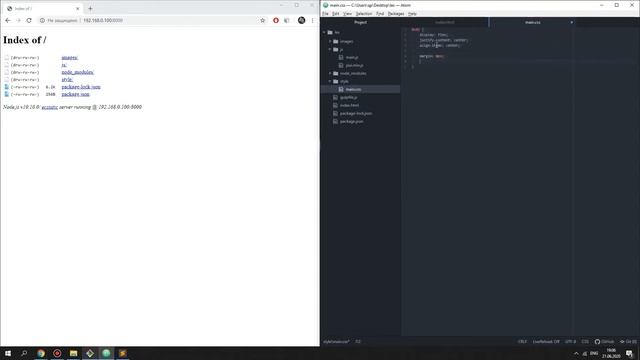Image resolution: width=640 pixels, height=360 pixels.
Task: Go back in the Chrome browser
Action: [x=8, y=20]
